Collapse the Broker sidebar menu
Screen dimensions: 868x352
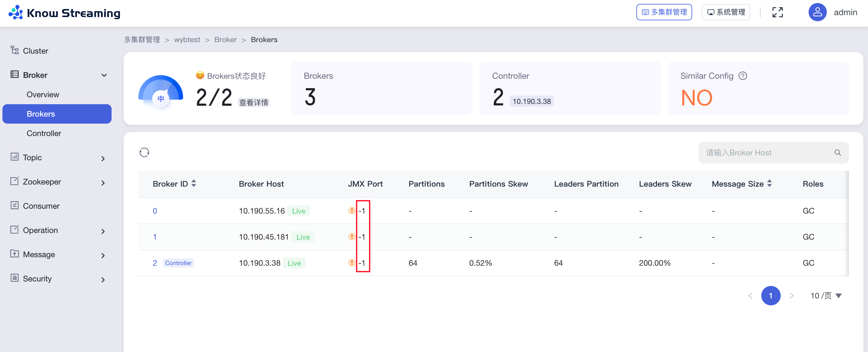tap(104, 75)
